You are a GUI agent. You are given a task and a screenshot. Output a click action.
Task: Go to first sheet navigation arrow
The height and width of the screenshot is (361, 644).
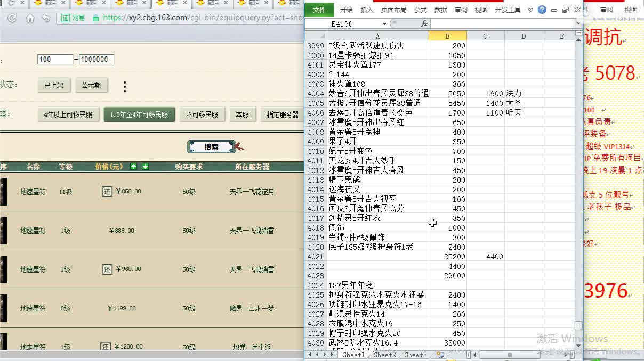pos(310,354)
